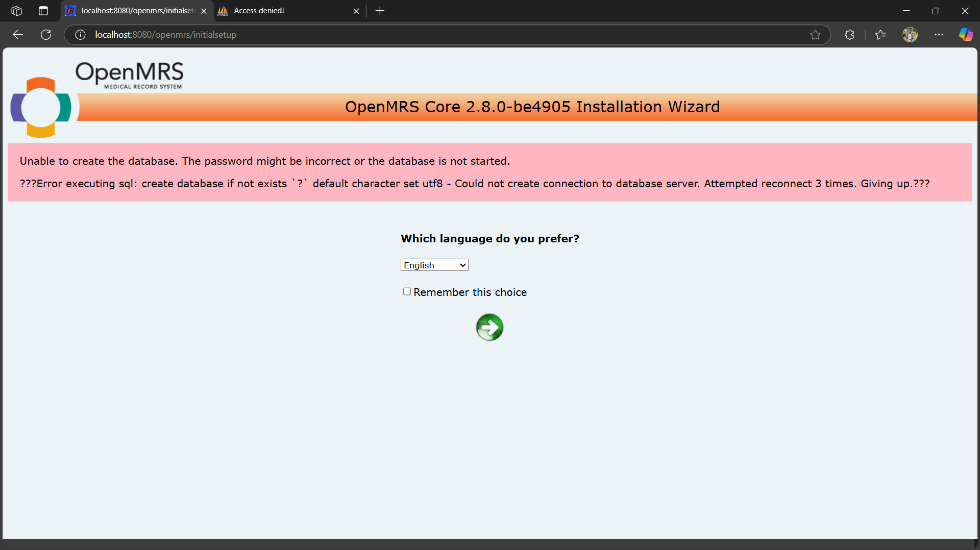
Task: Open the Workspaces icon at top left
Action: (x=16, y=11)
